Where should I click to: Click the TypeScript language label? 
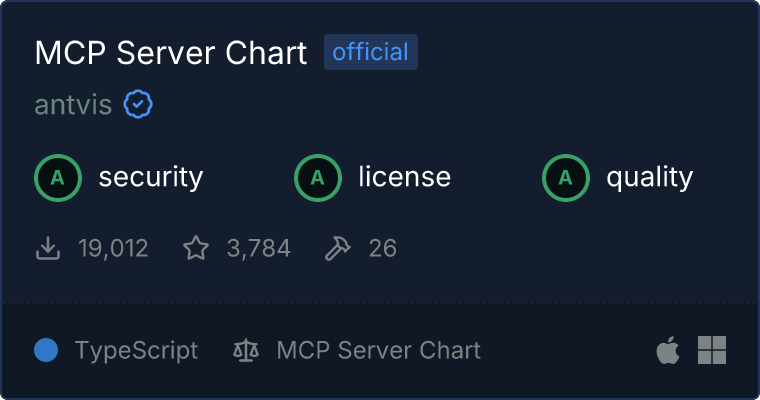[x=136, y=351]
